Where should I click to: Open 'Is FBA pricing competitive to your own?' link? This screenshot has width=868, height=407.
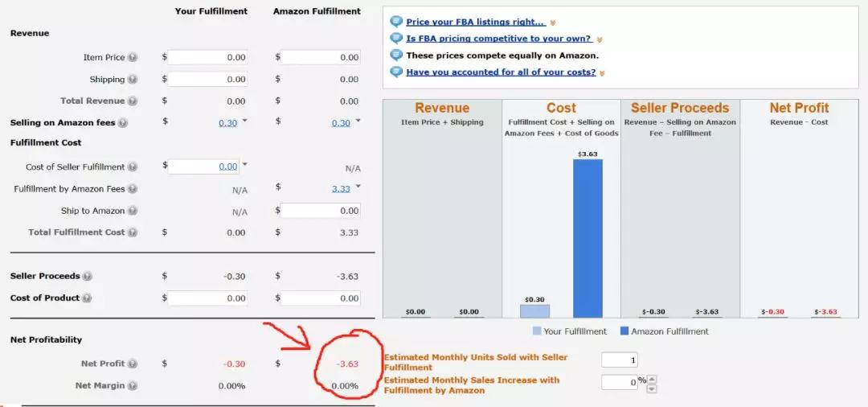[498, 39]
